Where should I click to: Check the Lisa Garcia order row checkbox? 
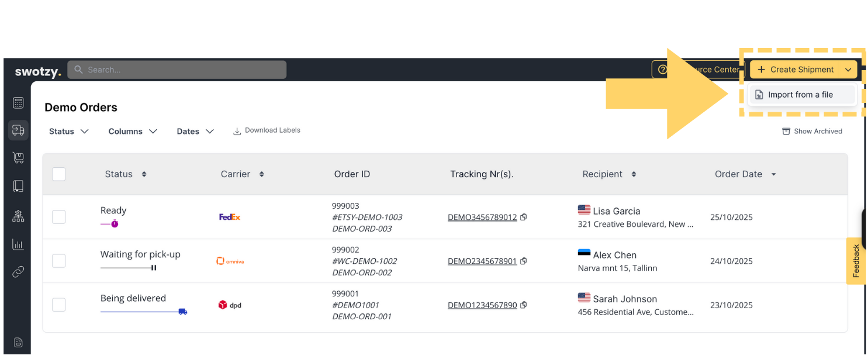(59, 217)
